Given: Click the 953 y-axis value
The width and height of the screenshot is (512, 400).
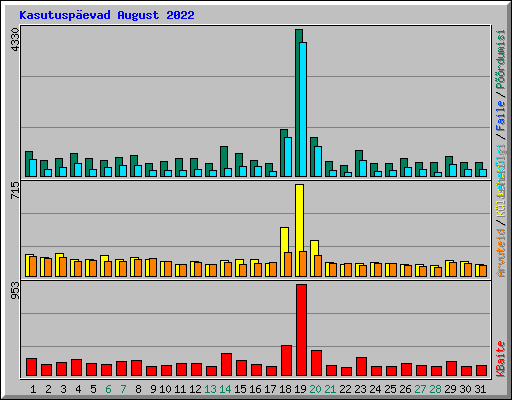Looking at the screenshot, I should tap(15, 290).
